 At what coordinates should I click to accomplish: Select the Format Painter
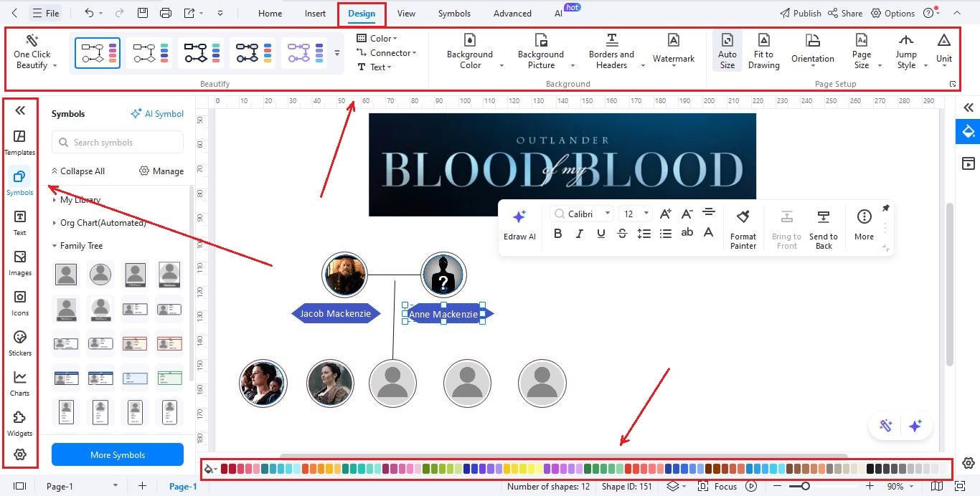(x=743, y=217)
